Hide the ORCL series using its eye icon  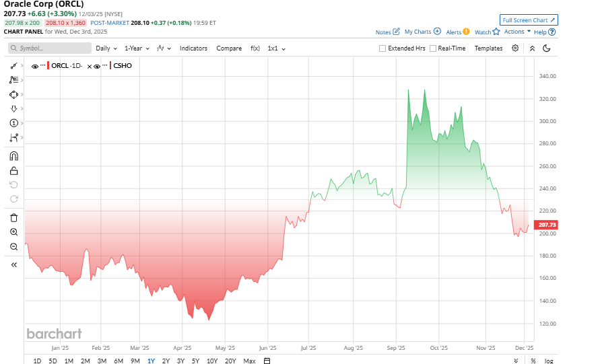pos(35,66)
